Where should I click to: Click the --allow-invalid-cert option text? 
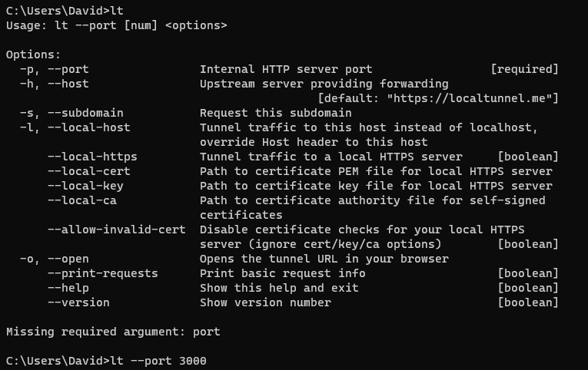coord(120,230)
